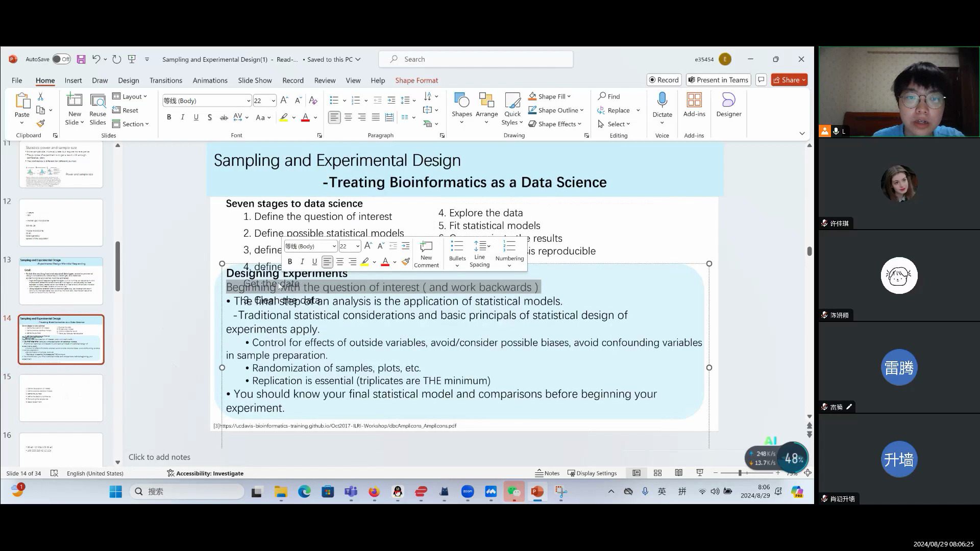This screenshot has width=980, height=551.
Task: Click the Reuse Slides icon
Action: point(97,101)
